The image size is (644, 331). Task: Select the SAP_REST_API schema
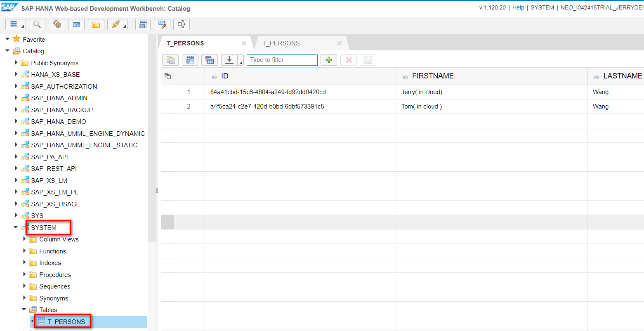click(54, 168)
